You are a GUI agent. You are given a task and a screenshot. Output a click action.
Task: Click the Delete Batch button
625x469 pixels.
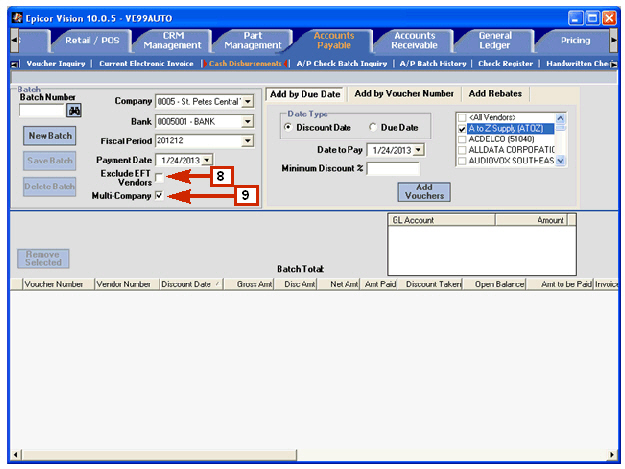point(50,186)
